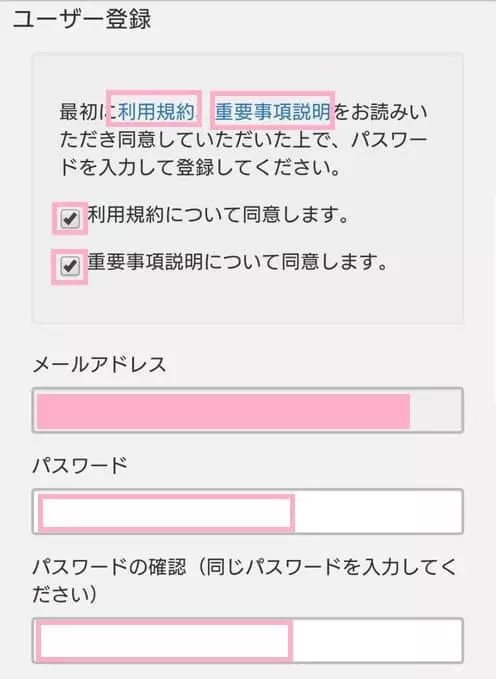Click the メールアドレス field label
The height and width of the screenshot is (679, 496).
coord(100,364)
